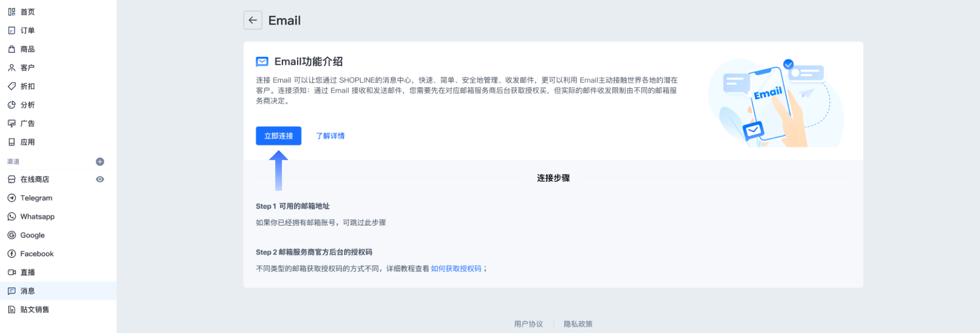Go back using the arrow button
This screenshot has height=333, width=980.
253,20
